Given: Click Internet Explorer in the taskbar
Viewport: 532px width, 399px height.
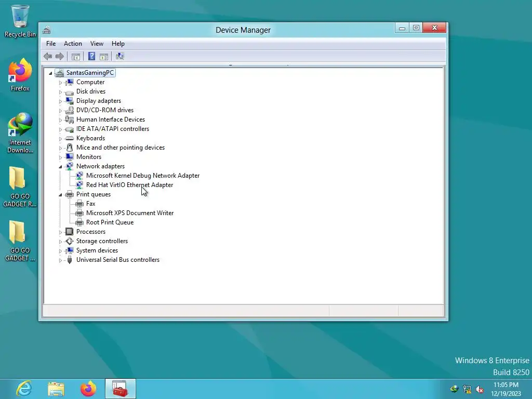Looking at the screenshot, I should click(24, 389).
